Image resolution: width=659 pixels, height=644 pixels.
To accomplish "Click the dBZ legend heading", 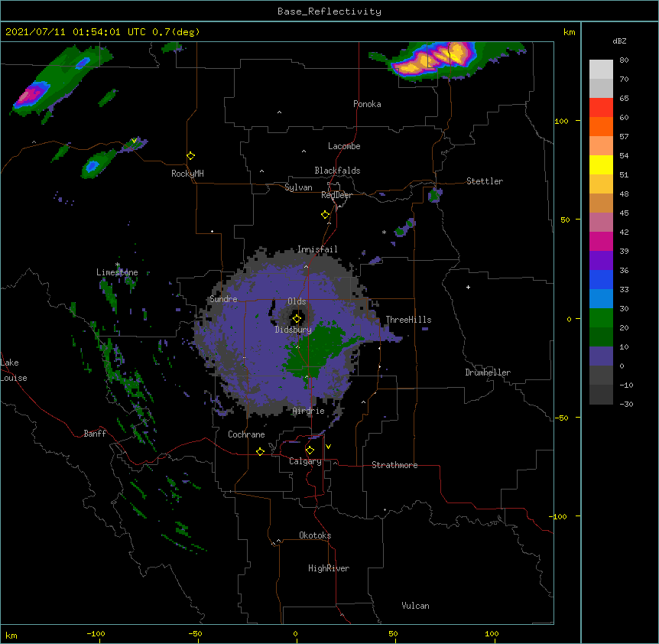I will click(619, 41).
